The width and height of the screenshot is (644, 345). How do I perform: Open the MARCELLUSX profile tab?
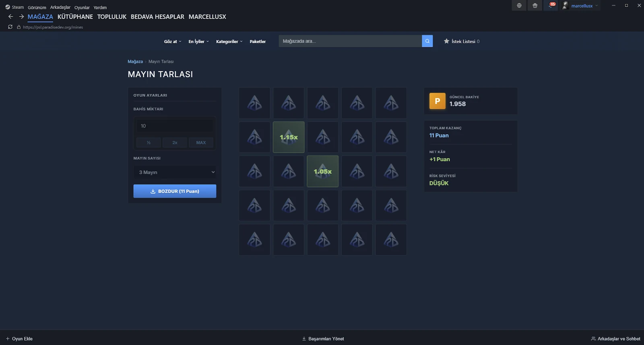(x=207, y=17)
